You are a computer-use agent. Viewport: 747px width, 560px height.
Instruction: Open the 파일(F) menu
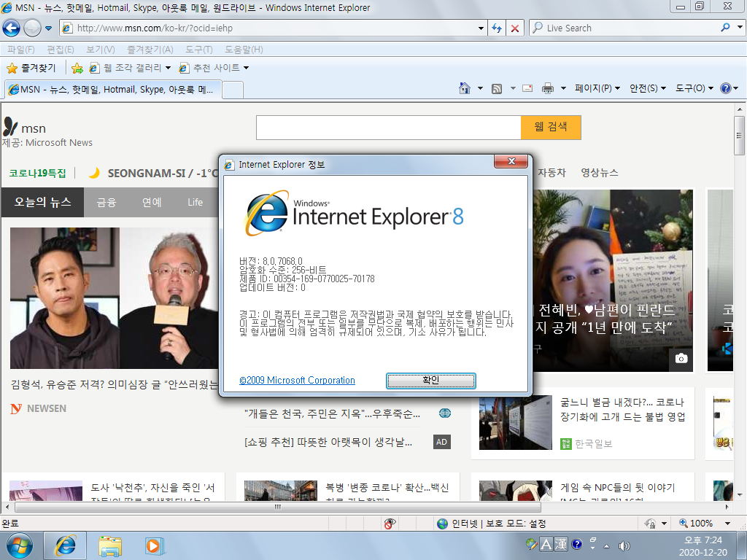[x=21, y=50]
